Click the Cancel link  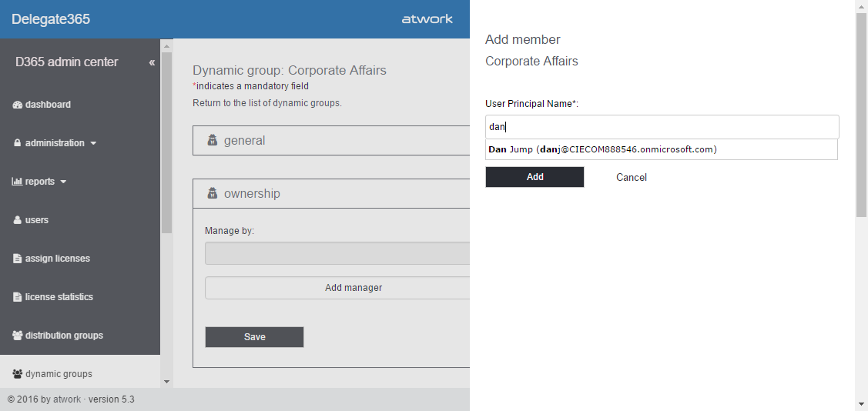(x=632, y=178)
